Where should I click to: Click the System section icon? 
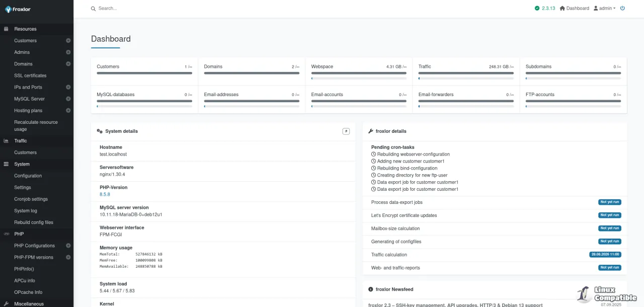coord(6,164)
